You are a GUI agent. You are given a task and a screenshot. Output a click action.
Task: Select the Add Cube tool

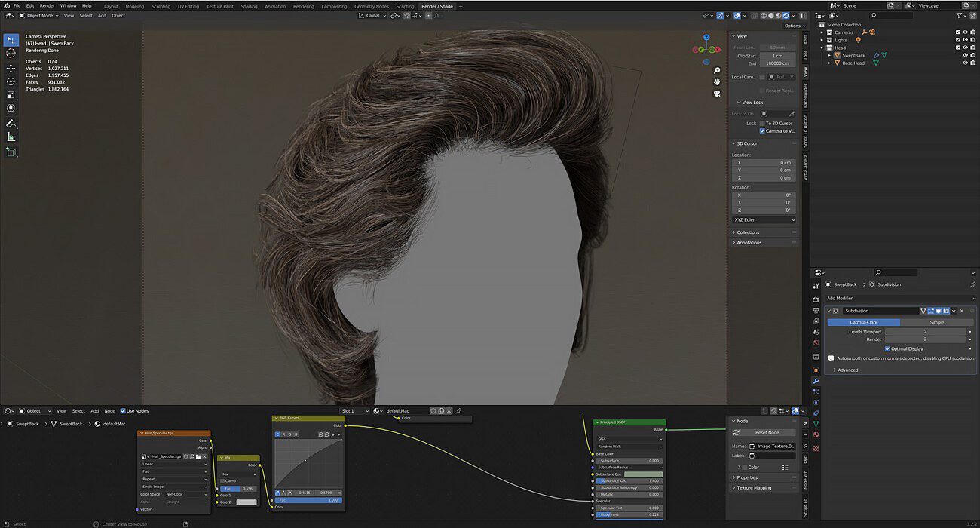[x=11, y=152]
